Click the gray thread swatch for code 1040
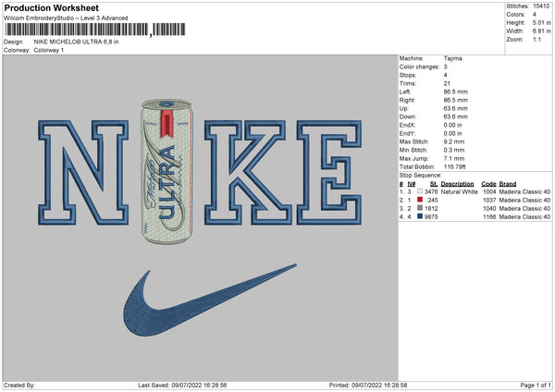 420,208
